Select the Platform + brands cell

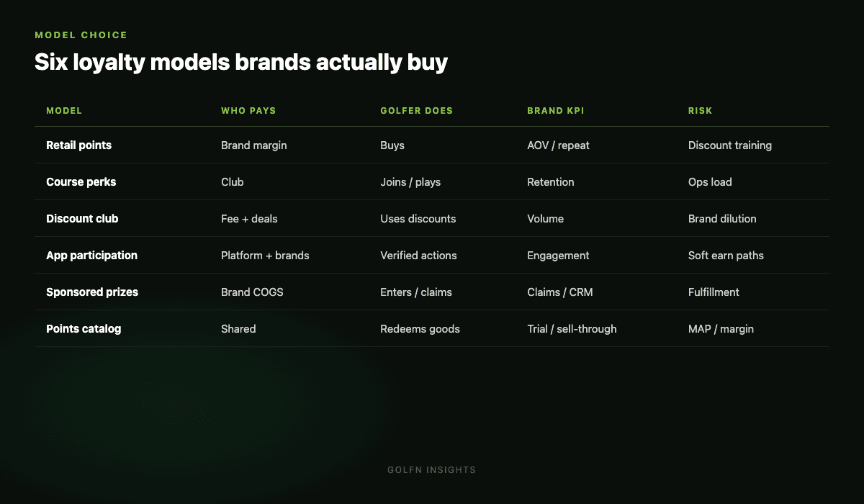[265, 256]
